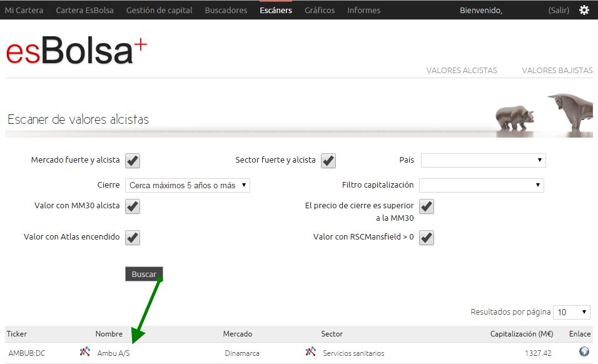
Task: Click the 1327.42 capitalization value
Action: point(538,353)
